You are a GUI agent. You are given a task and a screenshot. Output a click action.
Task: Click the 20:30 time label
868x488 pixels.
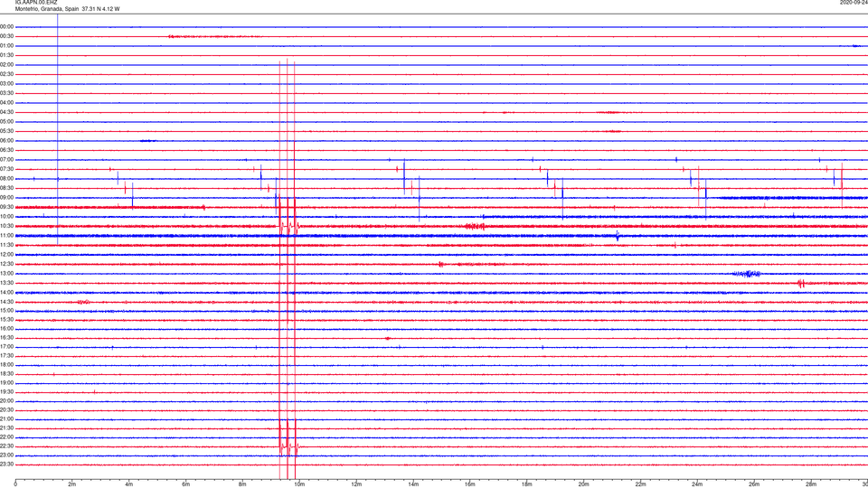[x=7, y=410]
